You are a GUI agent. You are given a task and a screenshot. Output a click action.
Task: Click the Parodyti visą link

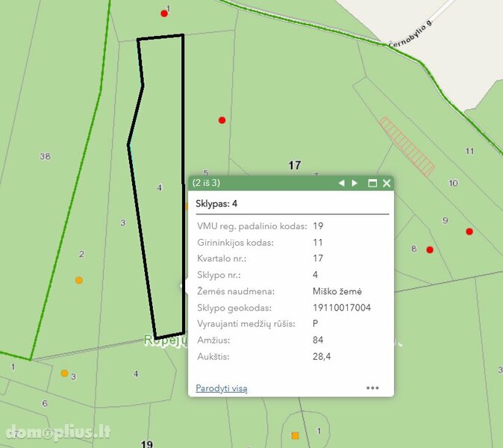222,388
